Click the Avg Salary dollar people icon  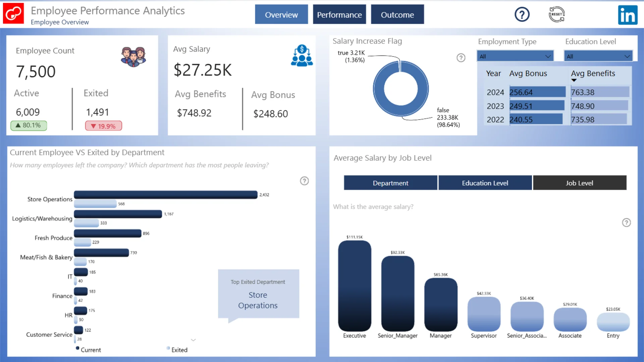(302, 56)
